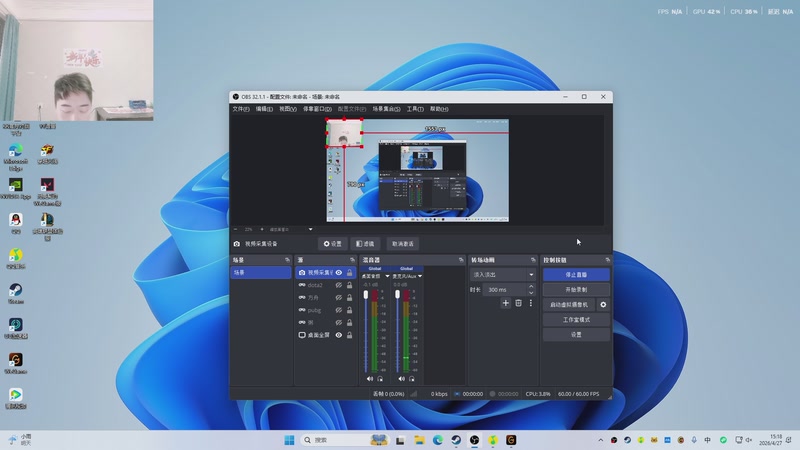Open virtual camera gear settings
Viewport: 800px width, 450px height.
point(603,304)
